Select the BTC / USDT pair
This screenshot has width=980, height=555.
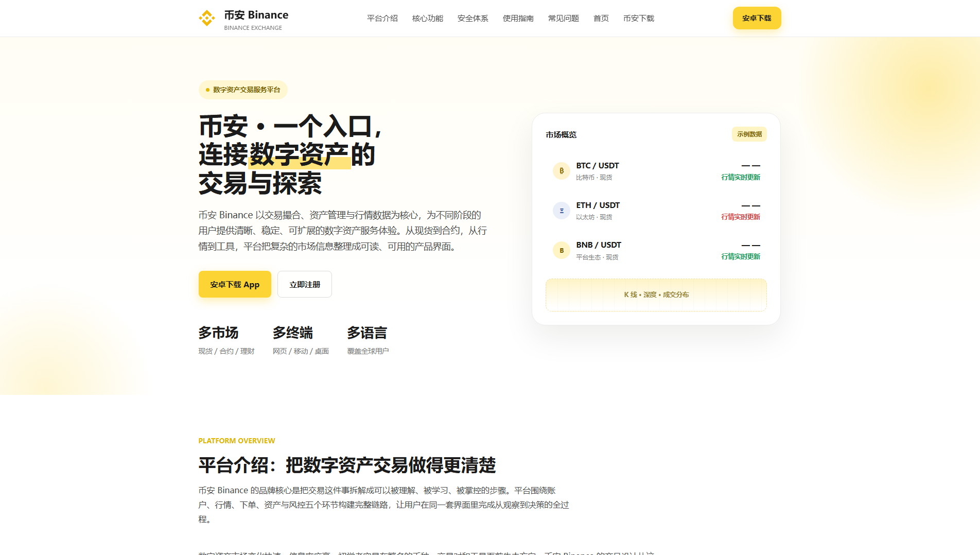coord(598,166)
